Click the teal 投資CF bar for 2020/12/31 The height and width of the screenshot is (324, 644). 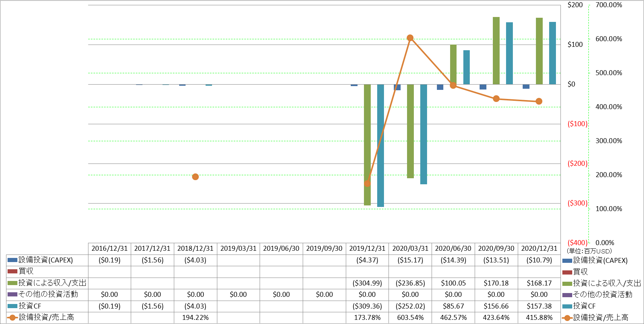[x=553, y=53]
